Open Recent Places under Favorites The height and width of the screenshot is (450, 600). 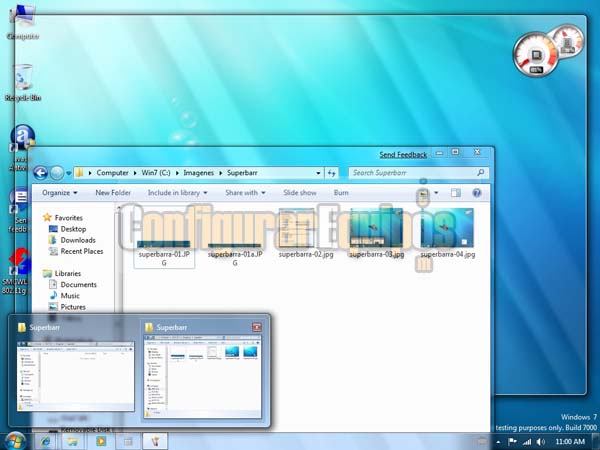tap(76, 251)
